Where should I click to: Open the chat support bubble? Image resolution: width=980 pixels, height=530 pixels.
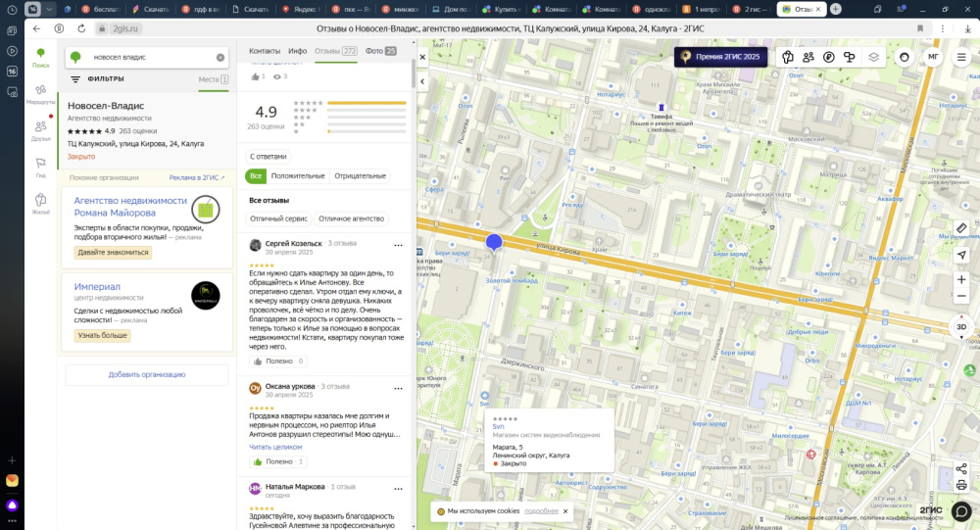tap(961, 511)
